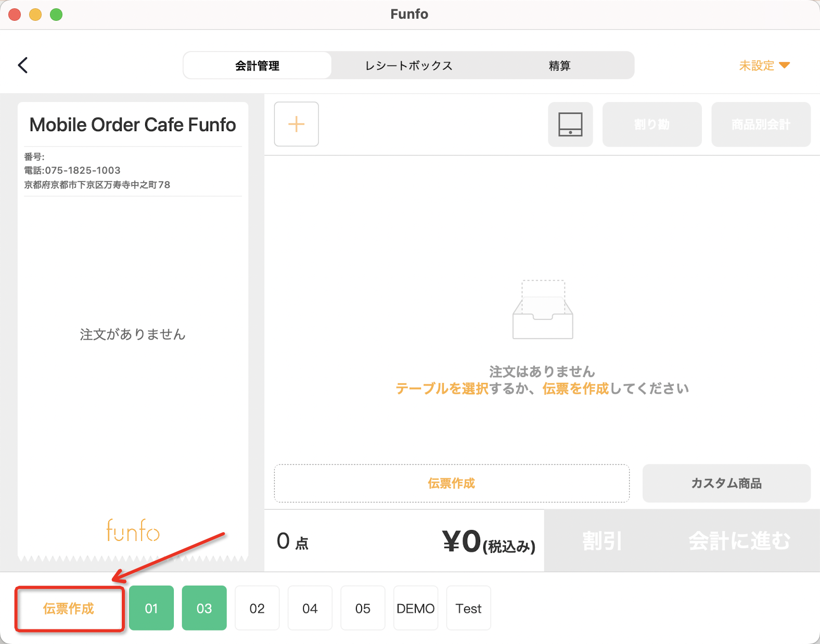Close the Funfo window with red button
820x644 pixels.
tap(15, 15)
